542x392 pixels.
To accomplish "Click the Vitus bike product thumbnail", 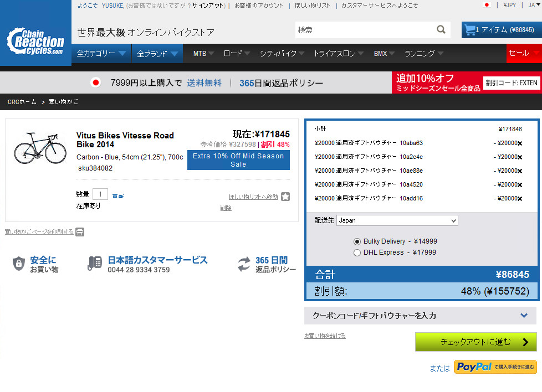I will pyautogui.click(x=40, y=148).
